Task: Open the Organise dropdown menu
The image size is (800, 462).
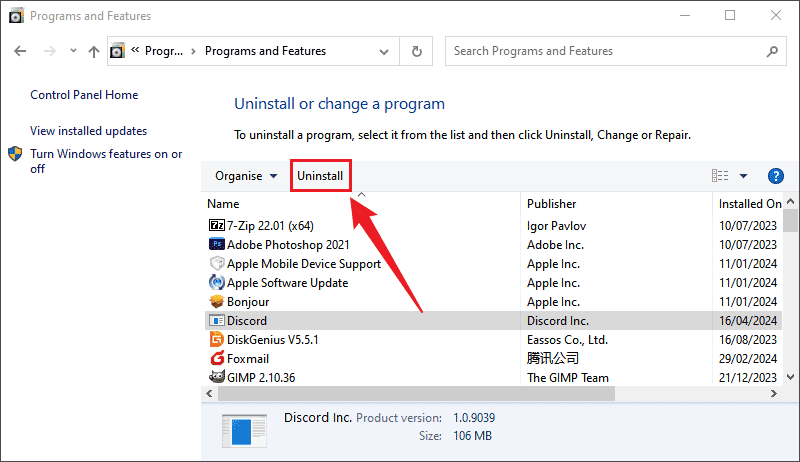Action: point(246,176)
